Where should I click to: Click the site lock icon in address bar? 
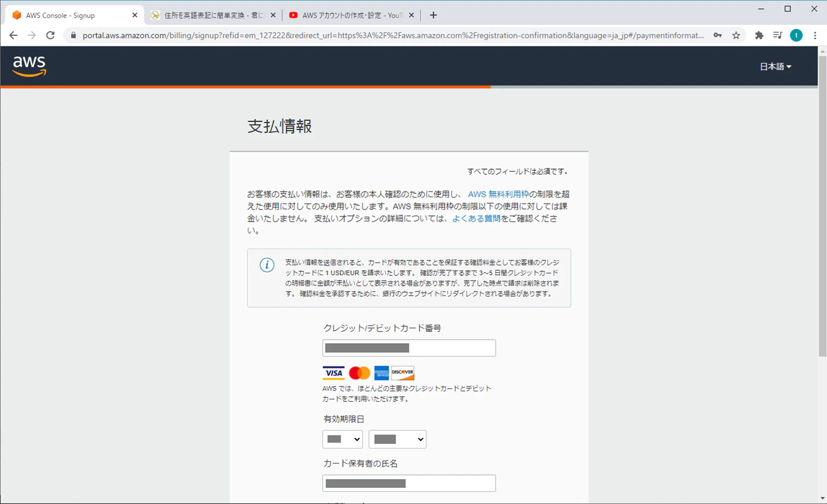pyautogui.click(x=73, y=35)
